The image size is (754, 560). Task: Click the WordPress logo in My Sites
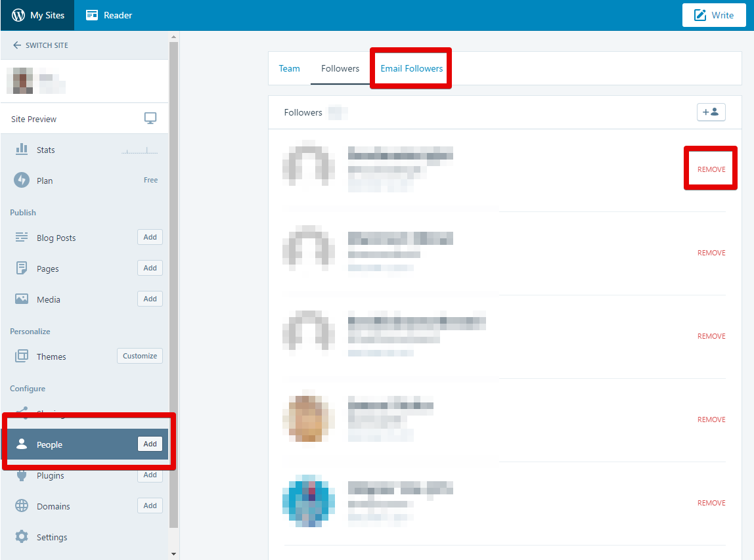[18, 15]
